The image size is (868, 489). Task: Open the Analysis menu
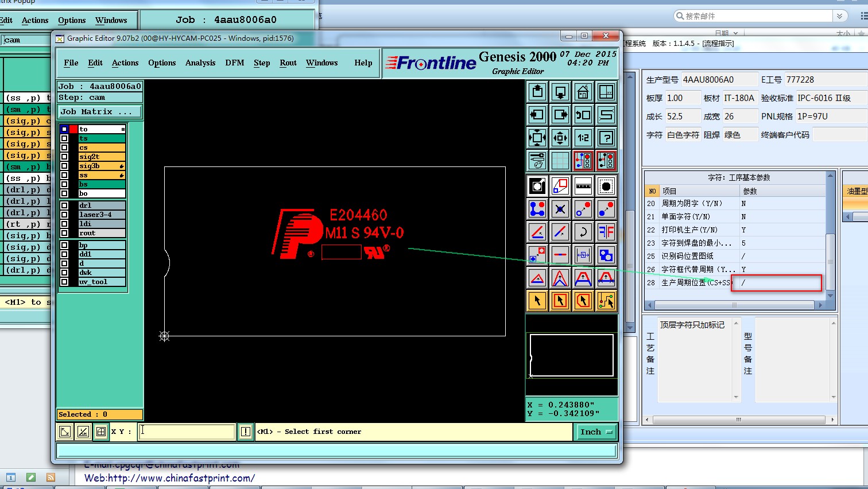pyautogui.click(x=200, y=63)
